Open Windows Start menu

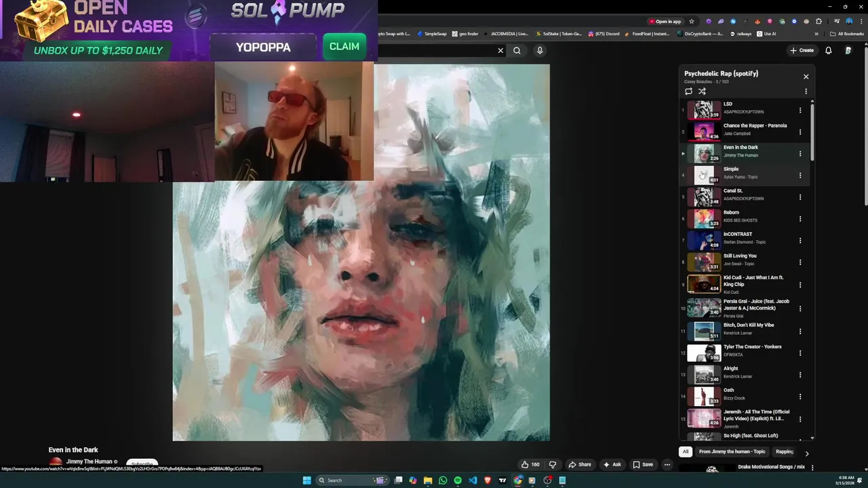[x=307, y=481]
